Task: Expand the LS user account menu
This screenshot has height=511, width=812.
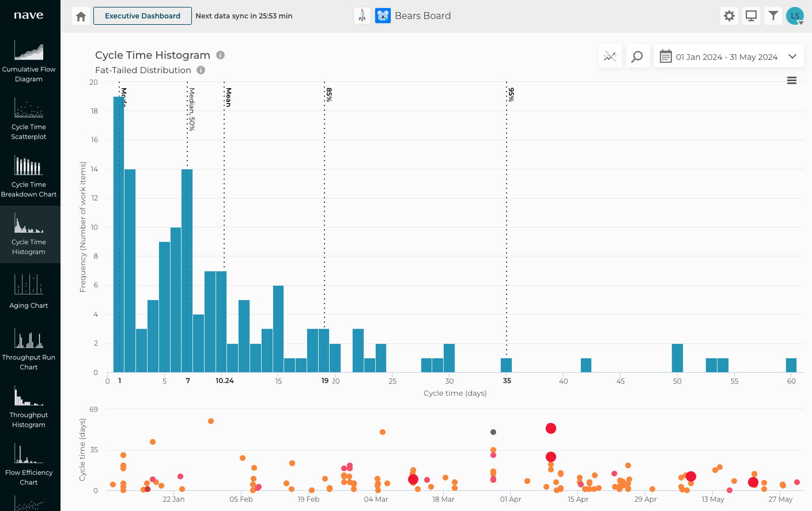Action: tap(795, 16)
